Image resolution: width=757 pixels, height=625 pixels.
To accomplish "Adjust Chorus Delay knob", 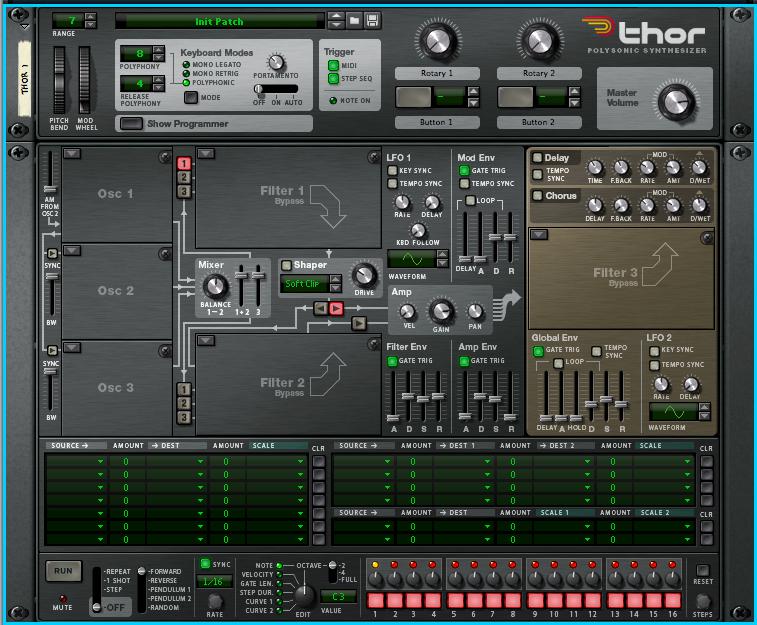I will pyautogui.click(x=595, y=206).
